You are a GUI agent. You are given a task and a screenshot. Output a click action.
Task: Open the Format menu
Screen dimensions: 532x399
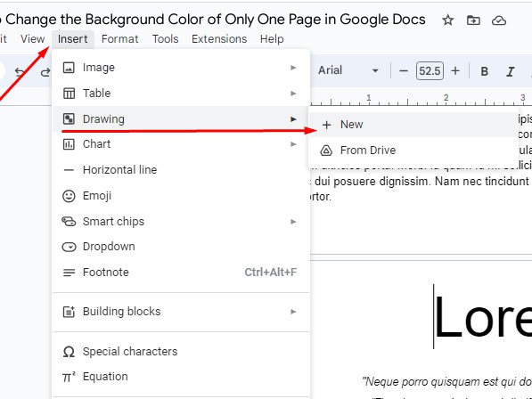point(119,39)
